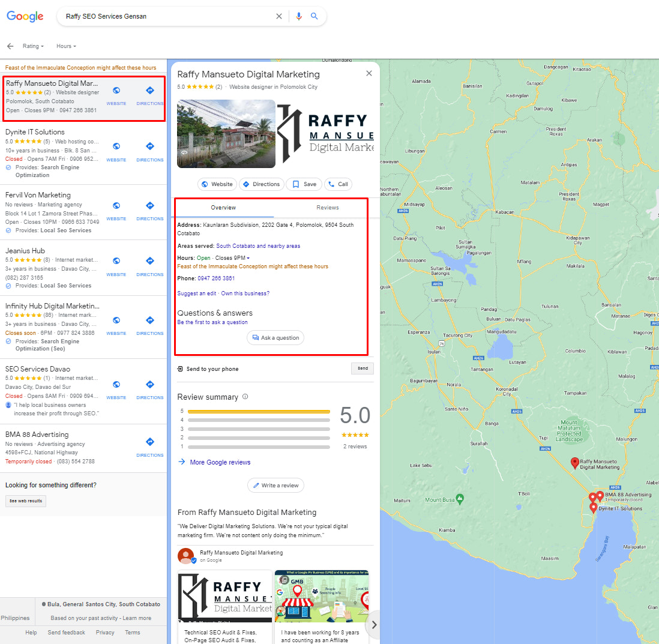
Task: Select the BMA 88 Advertising listing title
Action: (37, 435)
